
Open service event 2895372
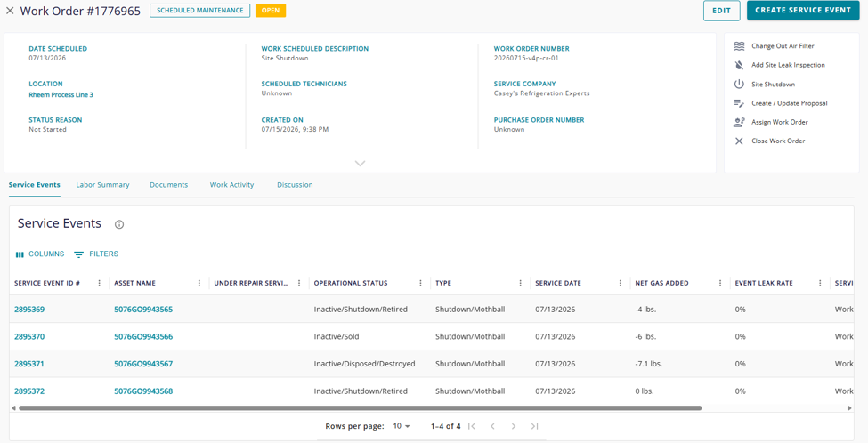(29, 391)
